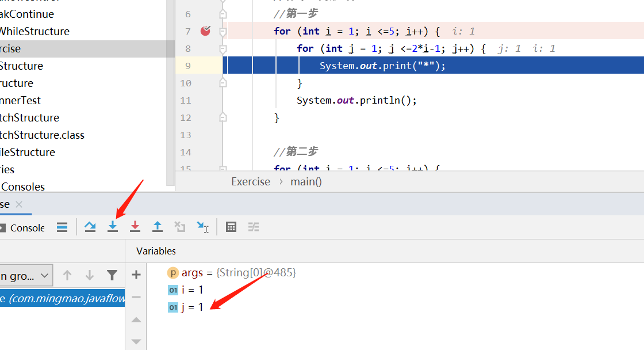Click the previous frame up arrow
644x350 pixels.
point(67,275)
